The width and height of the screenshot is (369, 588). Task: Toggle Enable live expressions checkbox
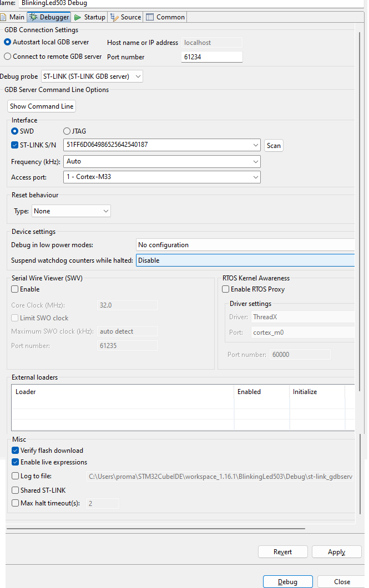click(x=16, y=462)
